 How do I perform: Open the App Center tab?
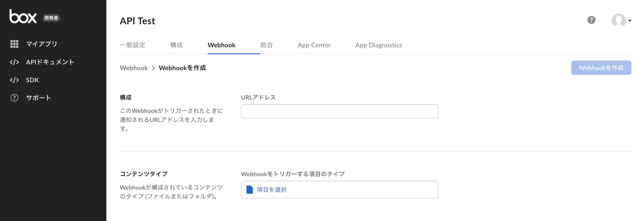(314, 45)
